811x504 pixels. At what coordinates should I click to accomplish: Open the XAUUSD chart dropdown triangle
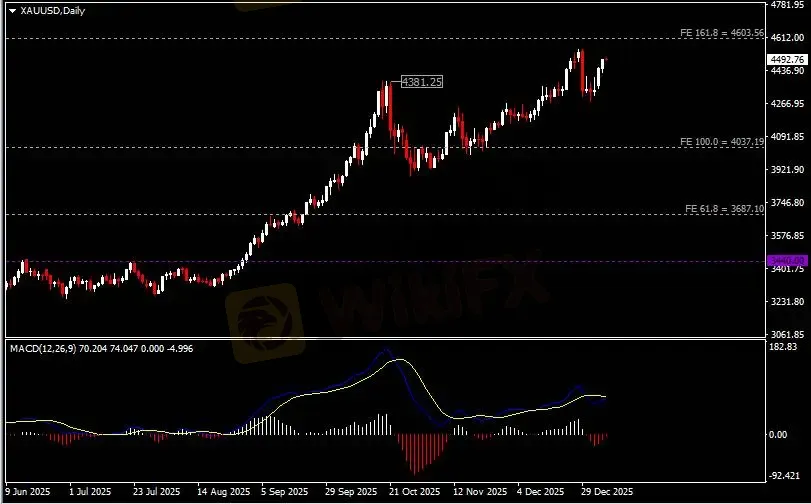click(12, 11)
